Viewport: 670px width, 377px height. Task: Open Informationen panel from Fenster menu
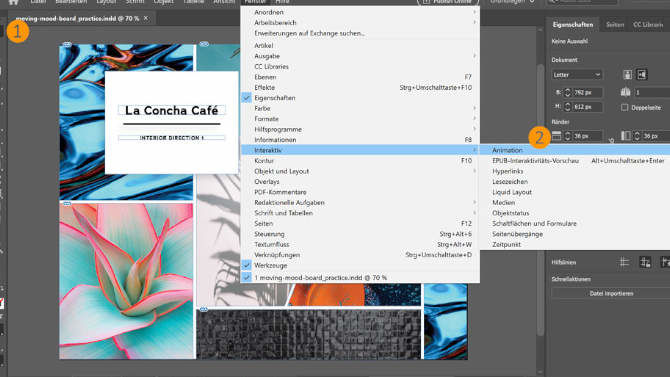(360, 140)
